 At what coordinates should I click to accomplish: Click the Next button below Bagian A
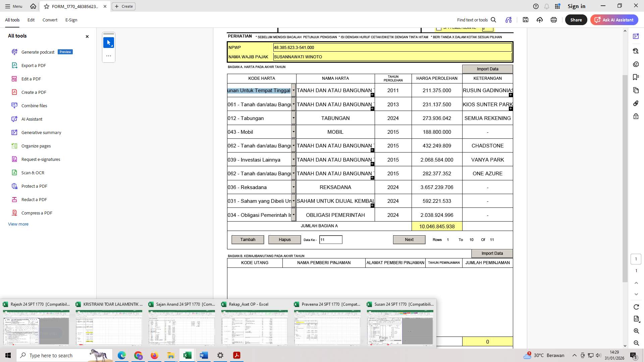click(409, 239)
